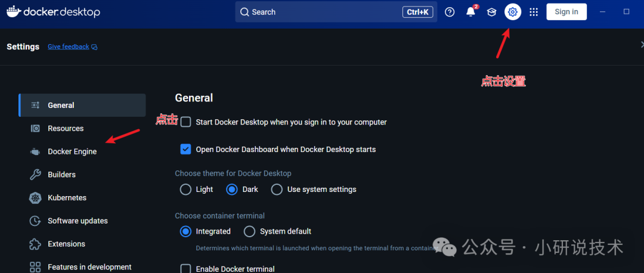Open the apps grid icon

(534, 12)
